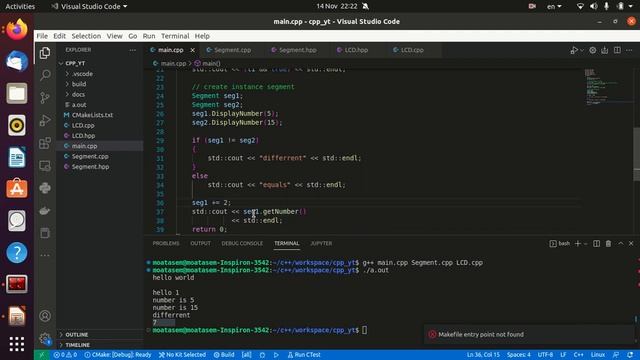640x360 pixels.
Task: Open the Explorer view in activity bar
Action: click(x=45, y=53)
